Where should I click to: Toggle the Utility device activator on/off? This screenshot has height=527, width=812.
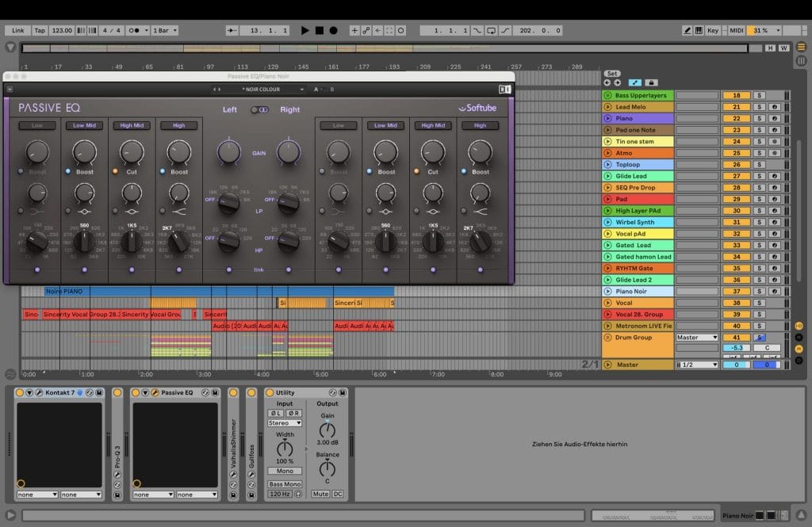270,392
